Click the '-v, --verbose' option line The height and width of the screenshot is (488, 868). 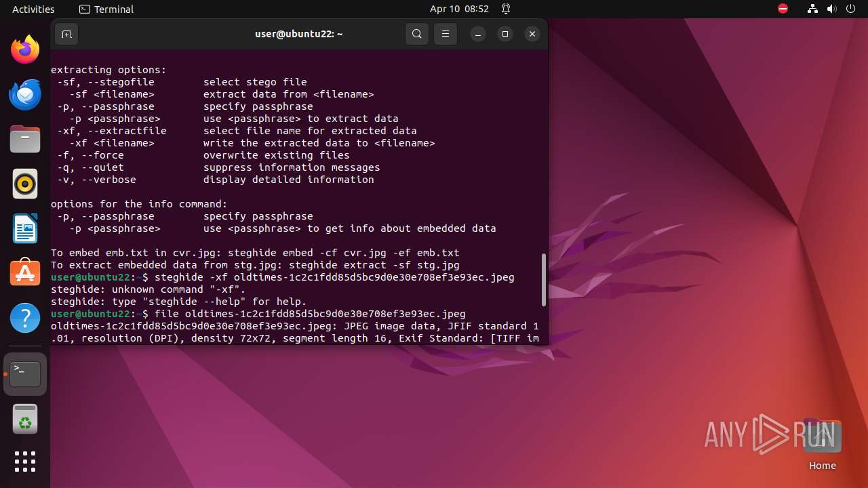pos(216,180)
